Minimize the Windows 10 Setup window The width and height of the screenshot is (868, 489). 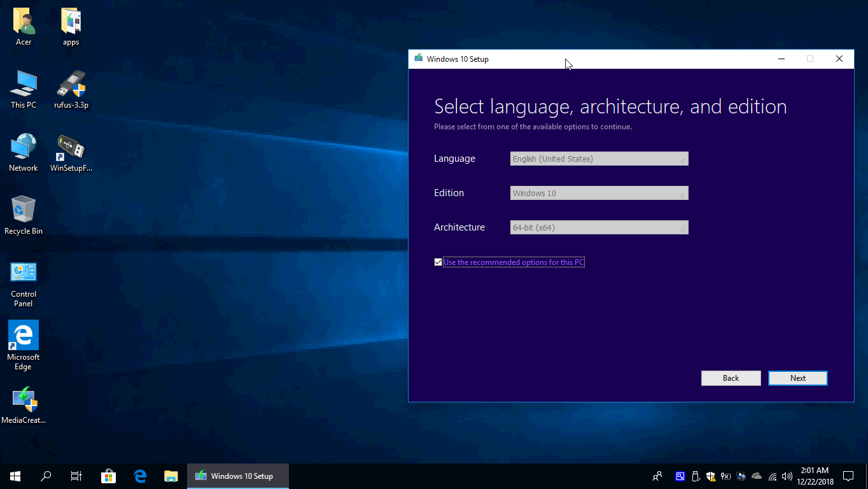pyautogui.click(x=781, y=59)
